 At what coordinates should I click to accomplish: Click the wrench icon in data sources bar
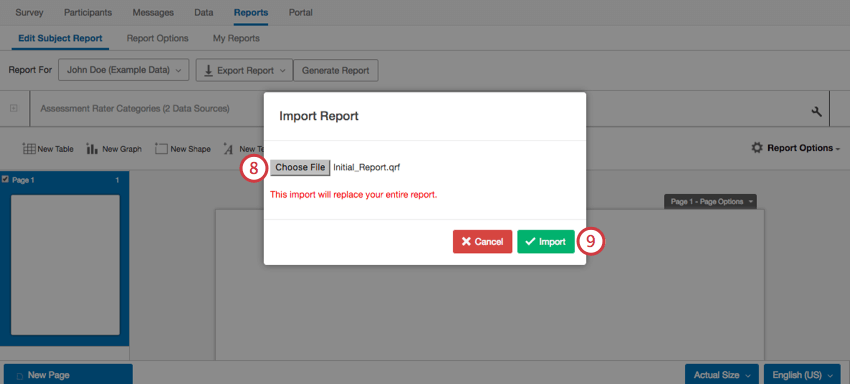pos(816,111)
